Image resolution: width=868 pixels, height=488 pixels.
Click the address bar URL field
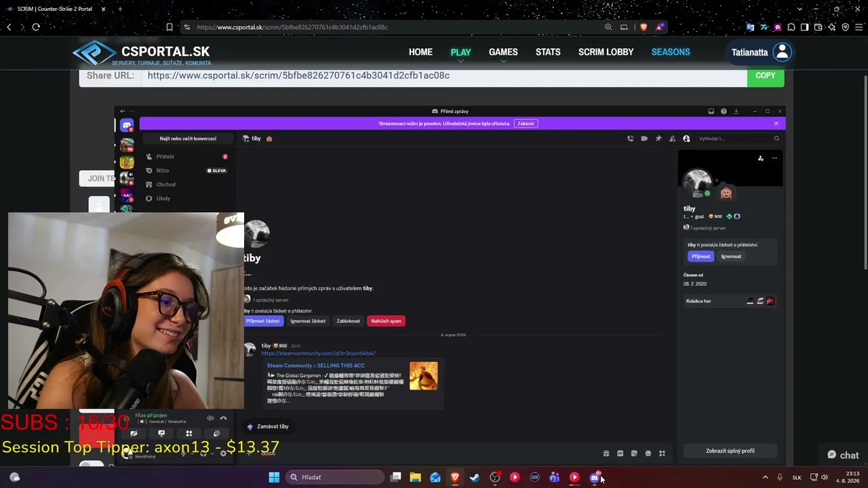tap(393, 27)
